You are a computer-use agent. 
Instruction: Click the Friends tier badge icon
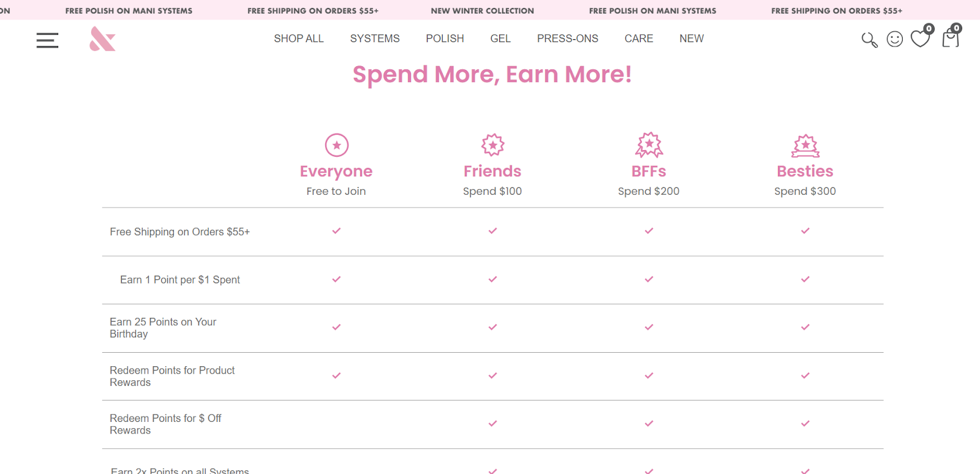tap(492, 145)
